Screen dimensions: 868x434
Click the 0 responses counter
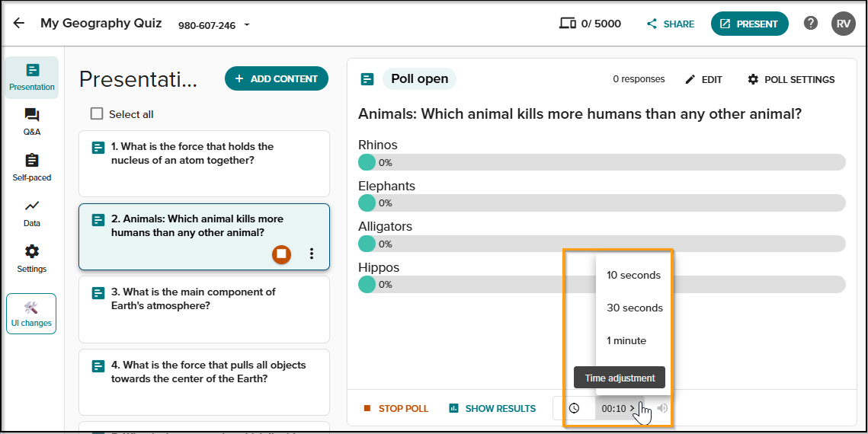click(639, 79)
